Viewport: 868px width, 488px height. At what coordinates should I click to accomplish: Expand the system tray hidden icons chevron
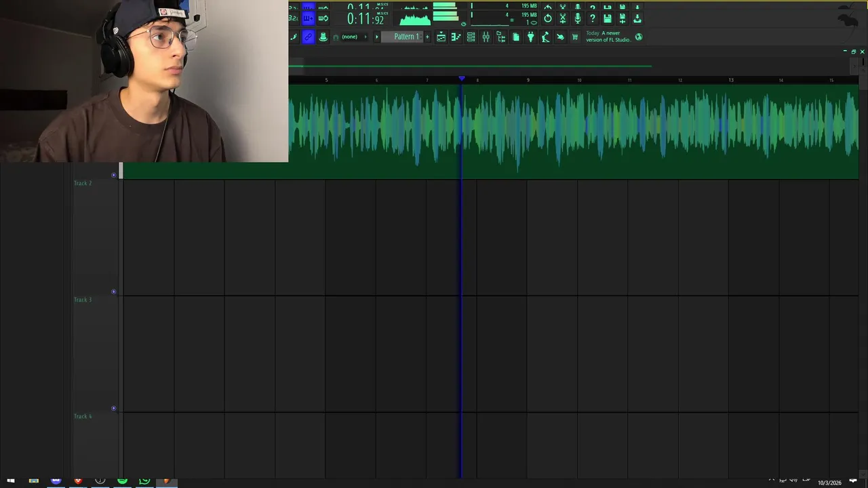click(771, 481)
